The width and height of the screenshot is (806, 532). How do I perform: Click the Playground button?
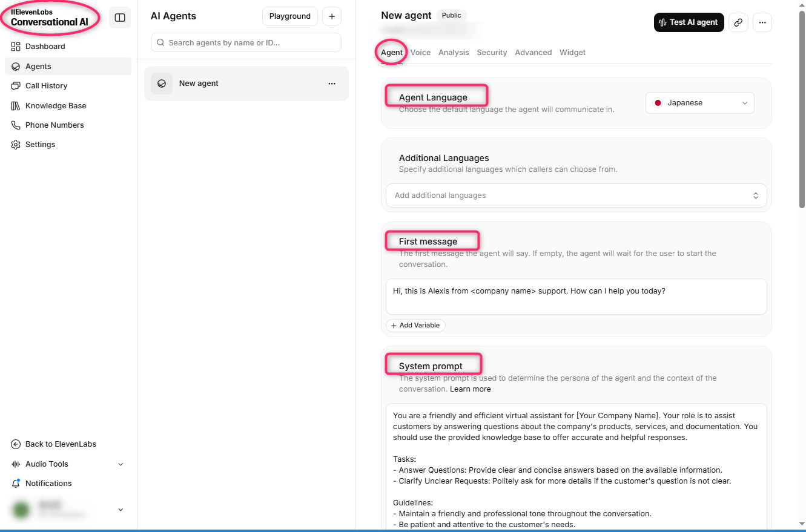290,16
